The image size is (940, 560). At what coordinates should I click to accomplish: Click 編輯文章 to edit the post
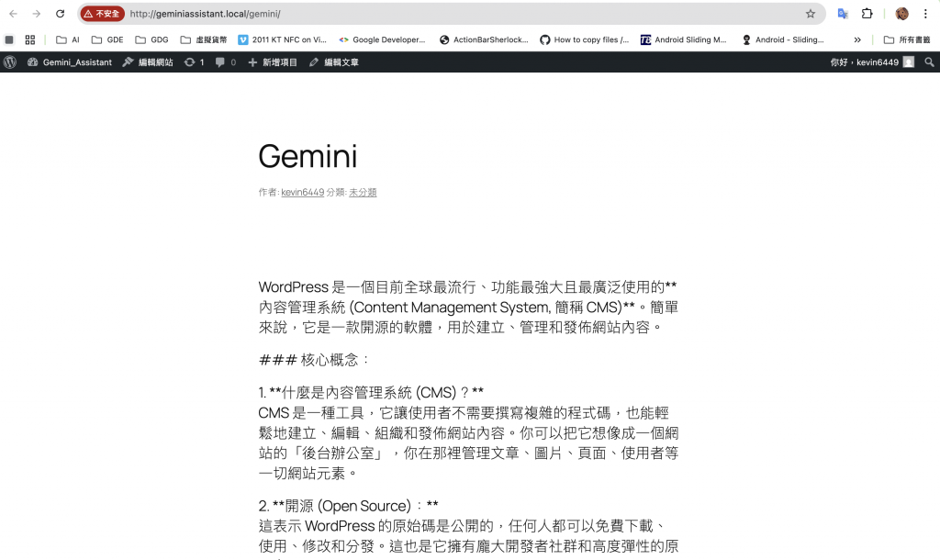click(x=334, y=62)
